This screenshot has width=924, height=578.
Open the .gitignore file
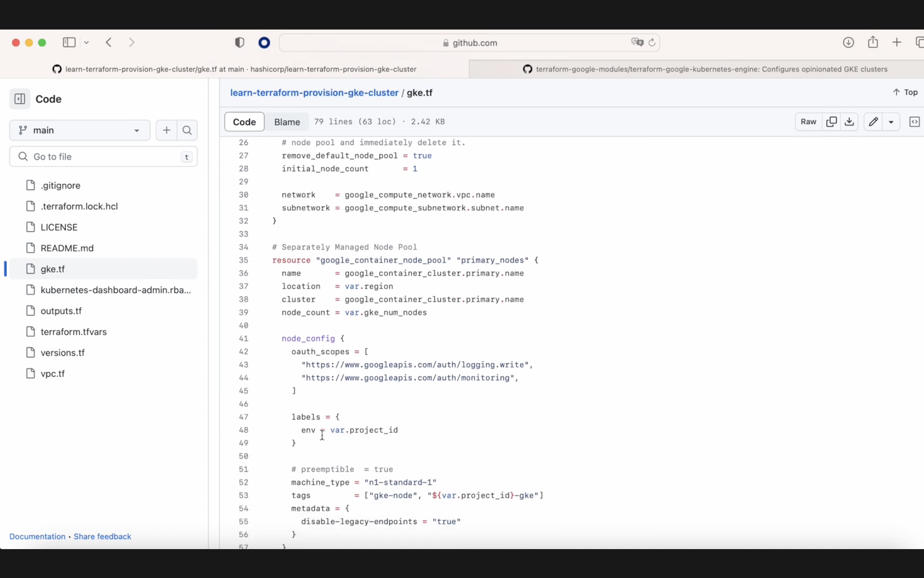(104, 185)
